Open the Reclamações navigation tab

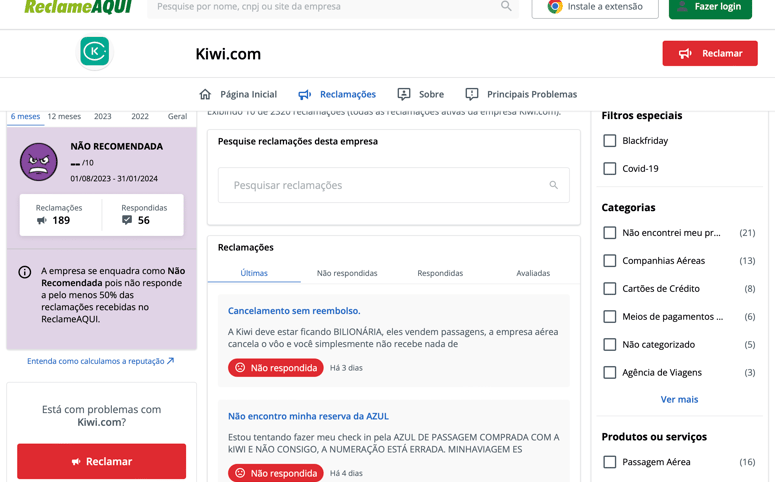click(337, 94)
